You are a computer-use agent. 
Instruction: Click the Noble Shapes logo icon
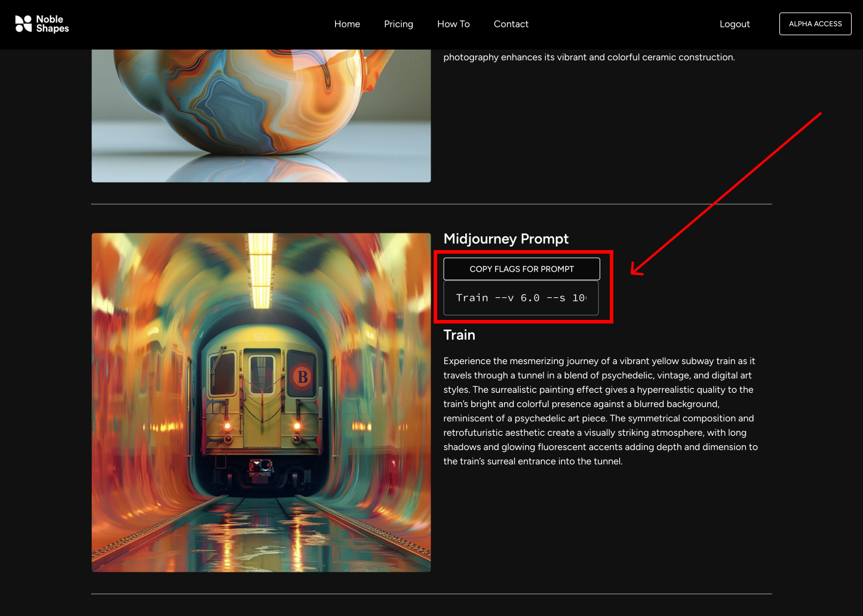point(23,24)
